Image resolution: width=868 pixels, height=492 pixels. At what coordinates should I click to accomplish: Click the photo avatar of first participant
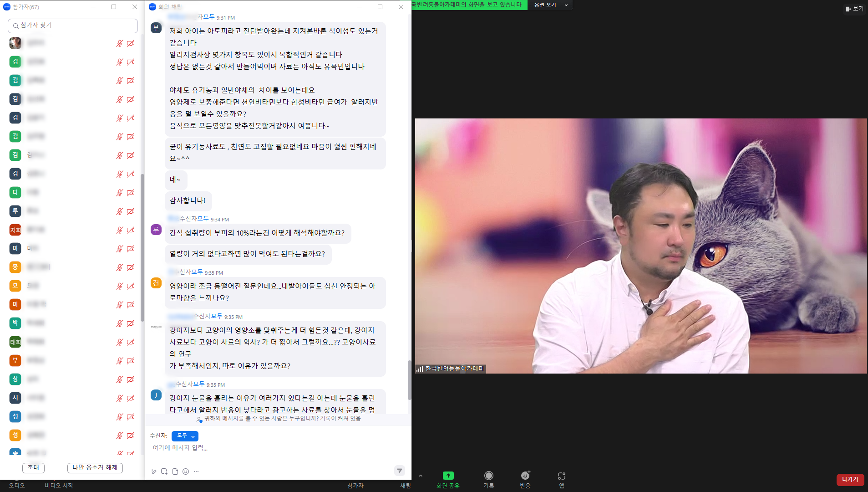point(15,43)
